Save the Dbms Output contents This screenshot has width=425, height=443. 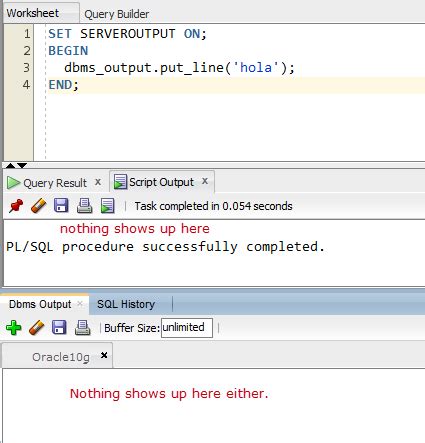59,328
